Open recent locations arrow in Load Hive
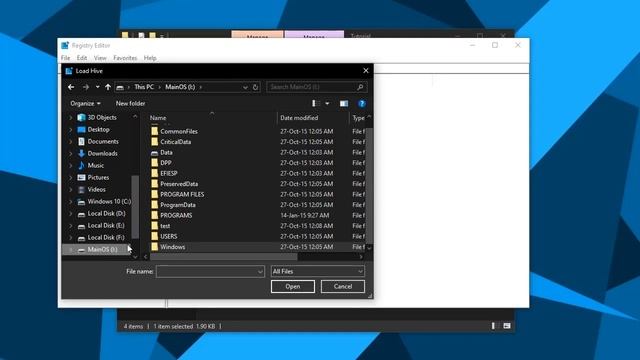This screenshot has width=640, height=360. coord(97,87)
